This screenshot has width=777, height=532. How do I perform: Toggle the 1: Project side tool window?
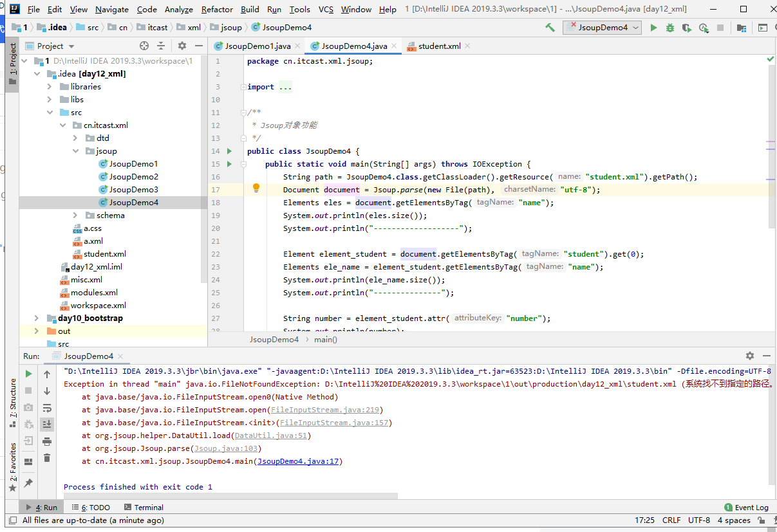pos(12,64)
